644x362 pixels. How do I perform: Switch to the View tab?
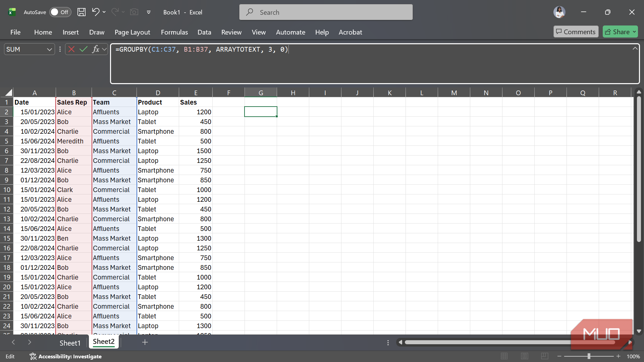[x=259, y=32]
